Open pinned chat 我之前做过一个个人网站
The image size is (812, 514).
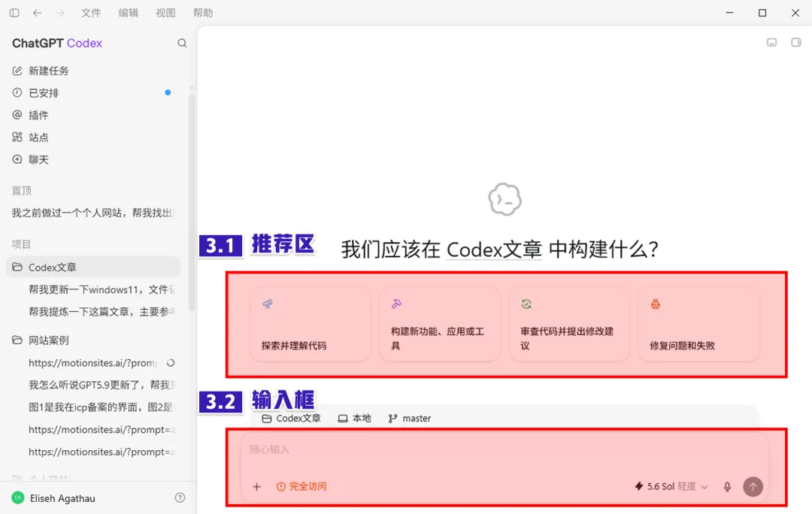(x=93, y=213)
